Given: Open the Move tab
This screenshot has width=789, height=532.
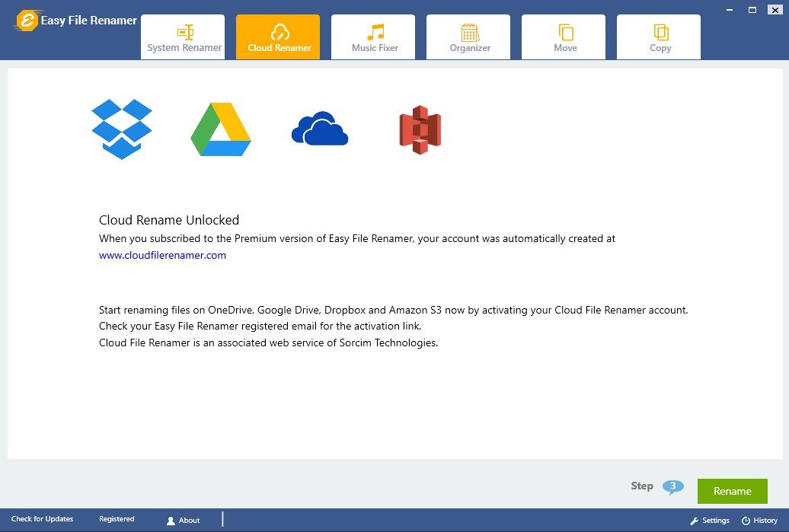Looking at the screenshot, I should 564,37.
